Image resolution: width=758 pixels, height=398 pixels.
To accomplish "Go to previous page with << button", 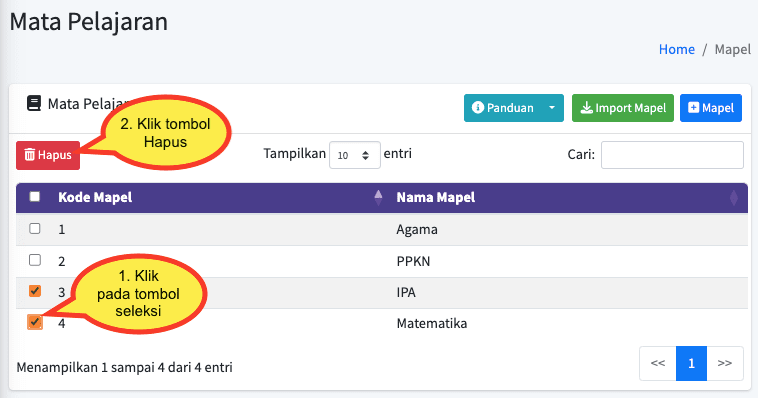I will point(657,363).
